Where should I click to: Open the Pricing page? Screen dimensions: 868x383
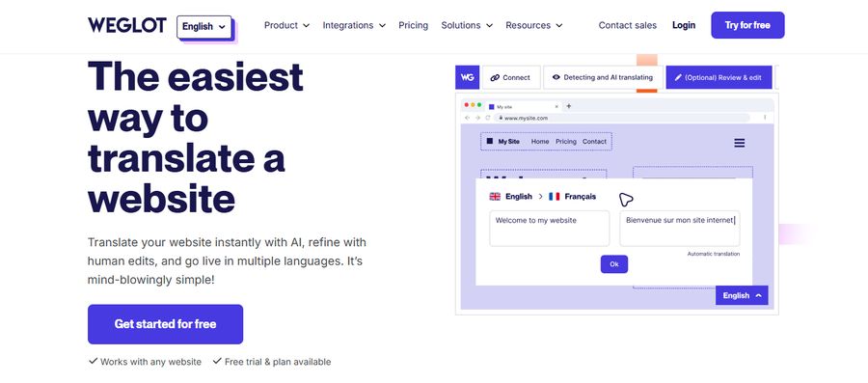click(414, 25)
